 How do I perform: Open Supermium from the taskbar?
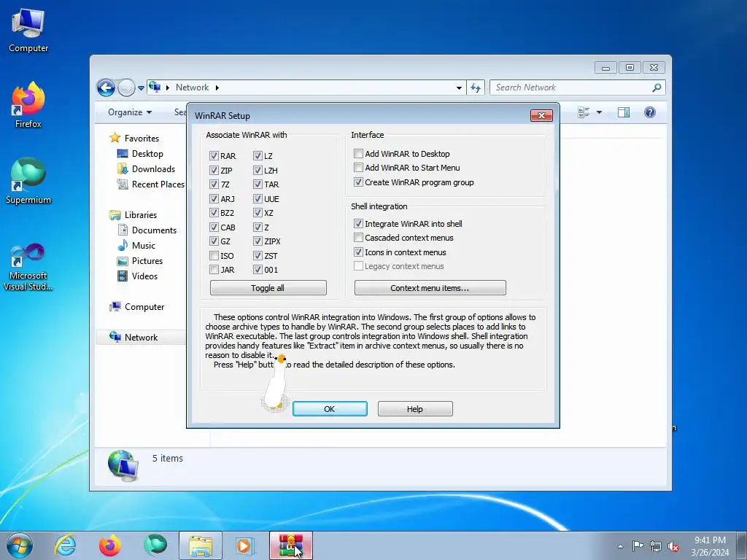(155, 545)
